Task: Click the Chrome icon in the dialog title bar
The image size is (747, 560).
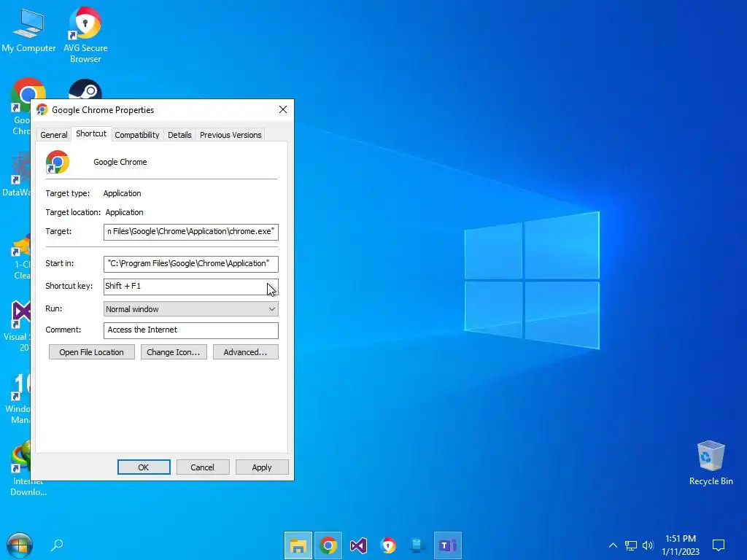Action: [42, 110]
